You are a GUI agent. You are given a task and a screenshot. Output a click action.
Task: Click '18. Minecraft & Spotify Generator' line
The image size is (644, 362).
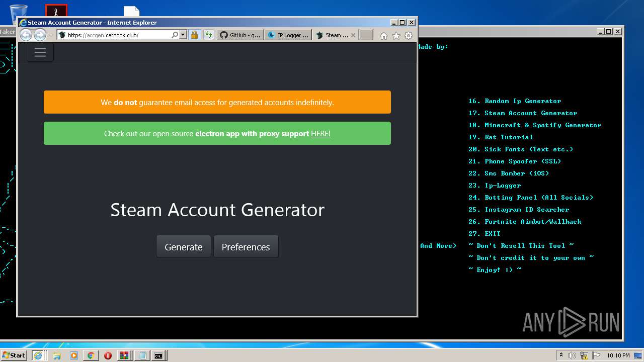point(535,125)
